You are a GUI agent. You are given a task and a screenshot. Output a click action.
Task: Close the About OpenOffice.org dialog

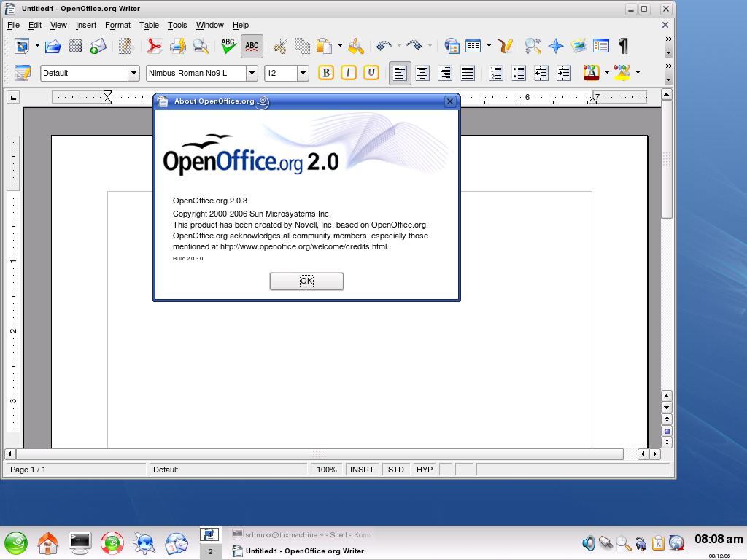coord(449,101)
